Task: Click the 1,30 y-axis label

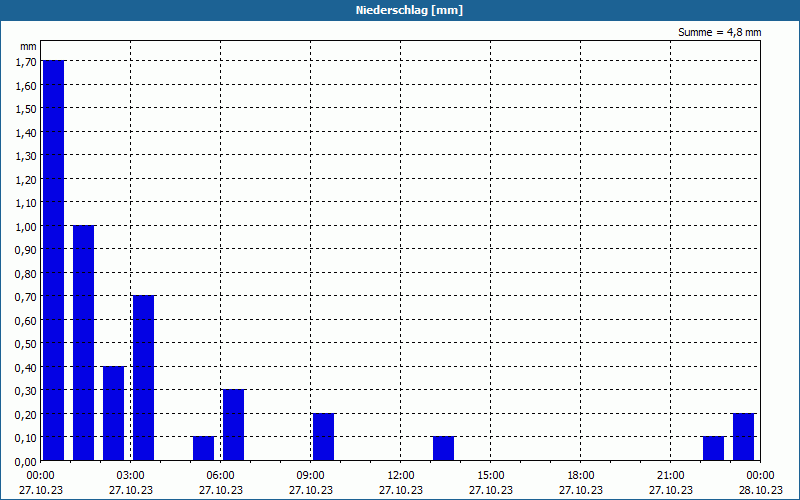Action: 26,156
